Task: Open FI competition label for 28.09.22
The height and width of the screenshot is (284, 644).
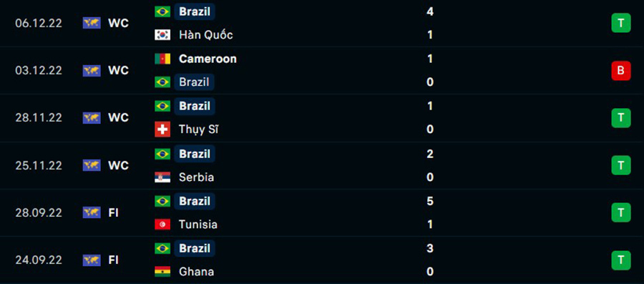Action: point(113,212)
